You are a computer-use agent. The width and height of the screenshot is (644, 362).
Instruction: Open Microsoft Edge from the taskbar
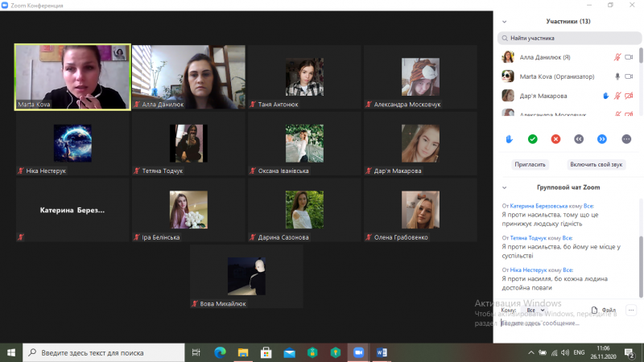coord(220,352)
